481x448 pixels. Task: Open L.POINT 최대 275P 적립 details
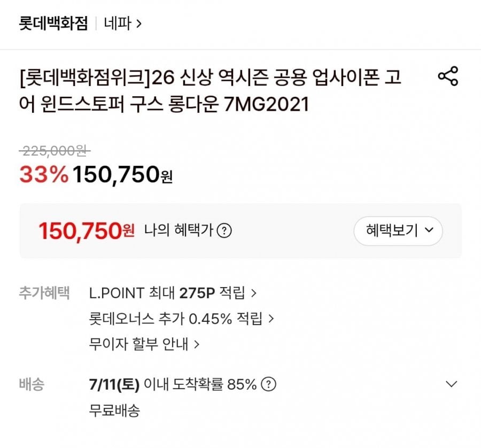pyautogui.click(x=167, y=293)
